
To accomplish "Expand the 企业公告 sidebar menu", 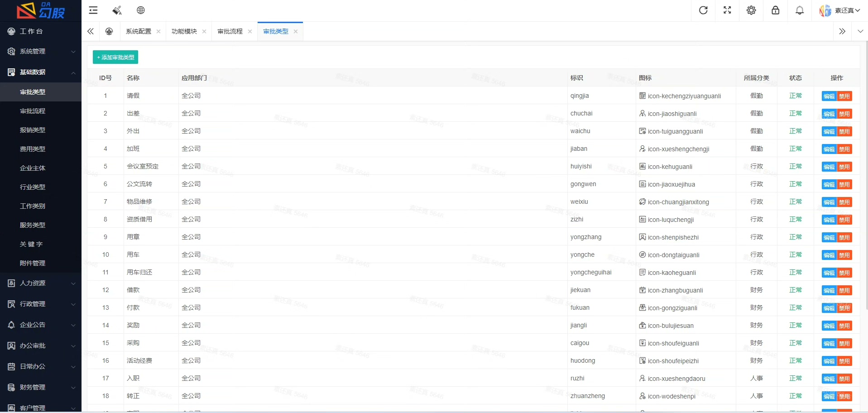I will (41, 325).
